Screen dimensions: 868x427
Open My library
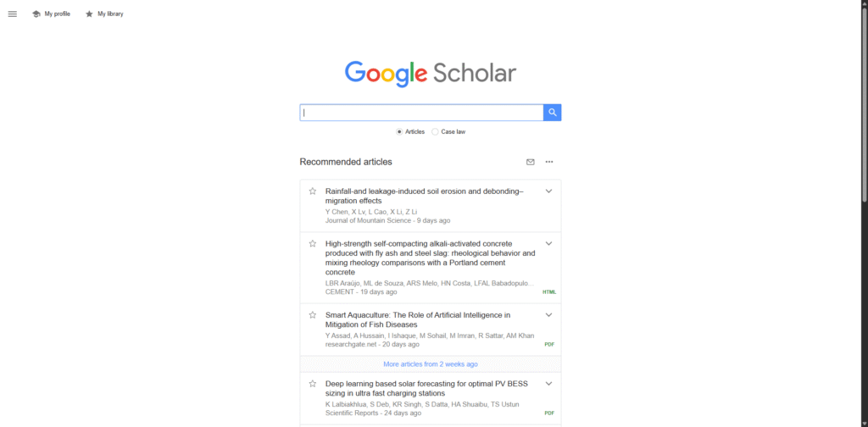104,14
